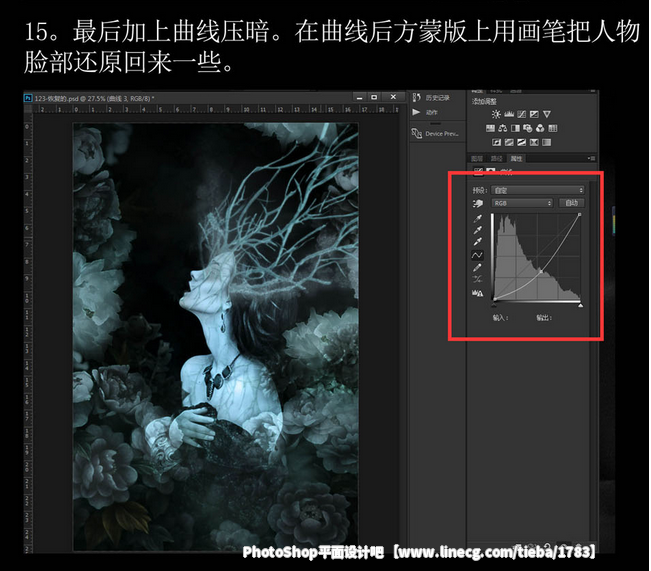Open the Device Preview panel
This screenshot has height=571, width=651.
point(435,134)
